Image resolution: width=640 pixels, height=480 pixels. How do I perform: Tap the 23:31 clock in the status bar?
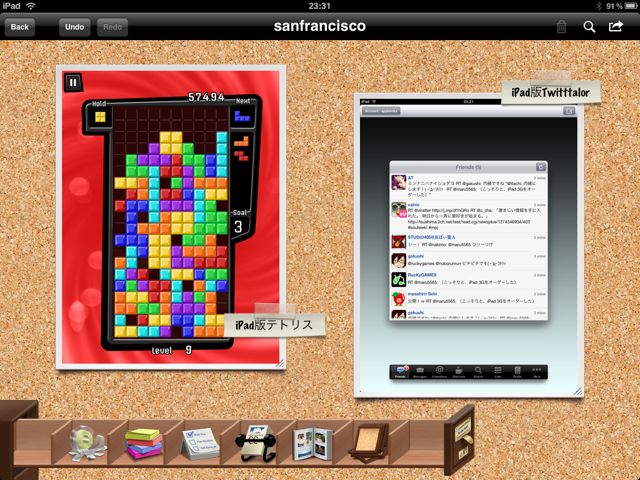[x=320, y=6]
